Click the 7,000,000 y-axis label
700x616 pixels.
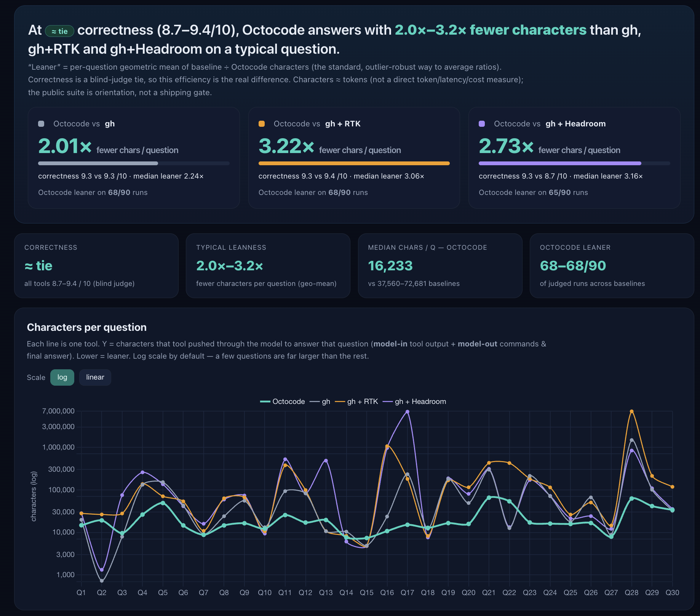click(x=58, y=411)
